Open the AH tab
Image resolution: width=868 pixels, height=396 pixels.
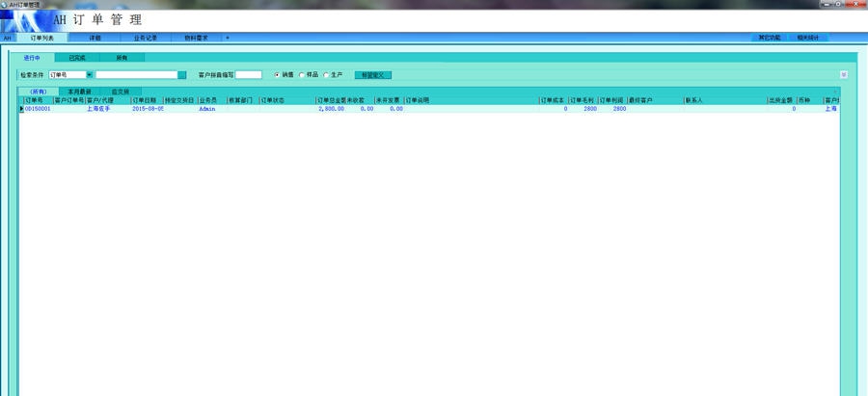[x=7, y=39]
